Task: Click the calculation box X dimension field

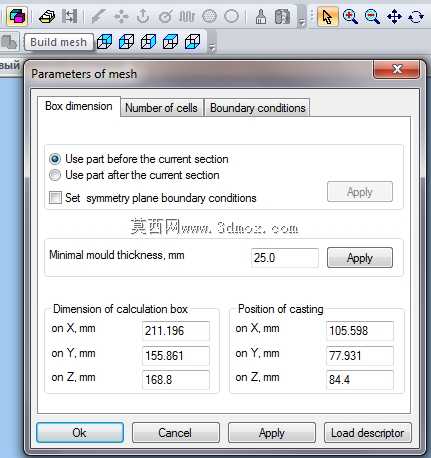Action: [x=176, y=331]
